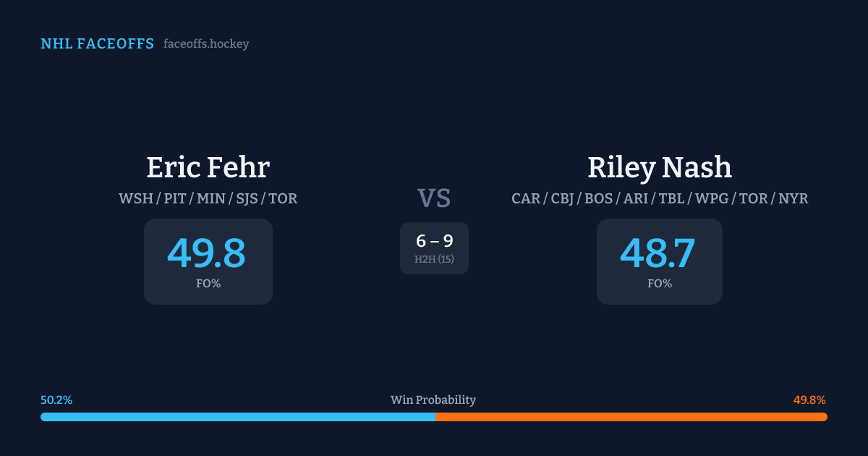Click NYR in Riley Nash's team list

tap(793, 198)
